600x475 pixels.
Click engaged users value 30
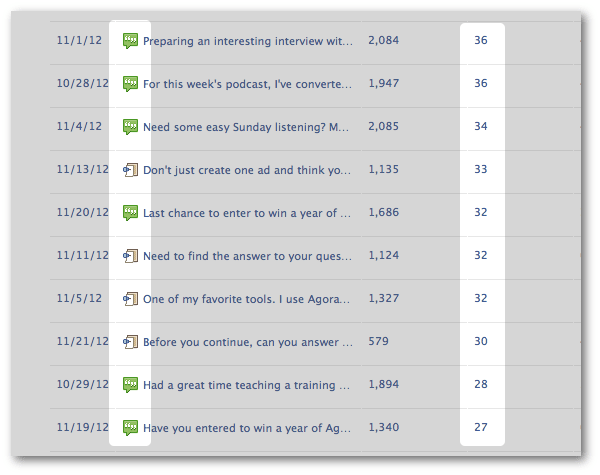tap(481, 341)
